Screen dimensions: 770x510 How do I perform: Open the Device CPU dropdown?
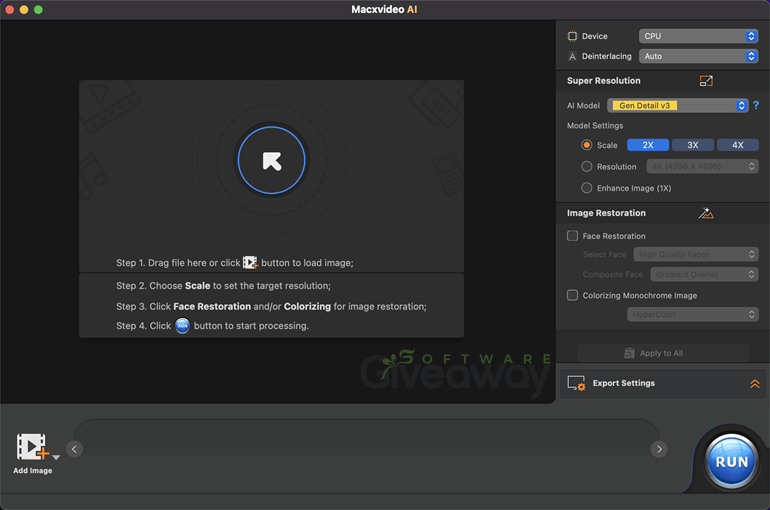(698, 36)
